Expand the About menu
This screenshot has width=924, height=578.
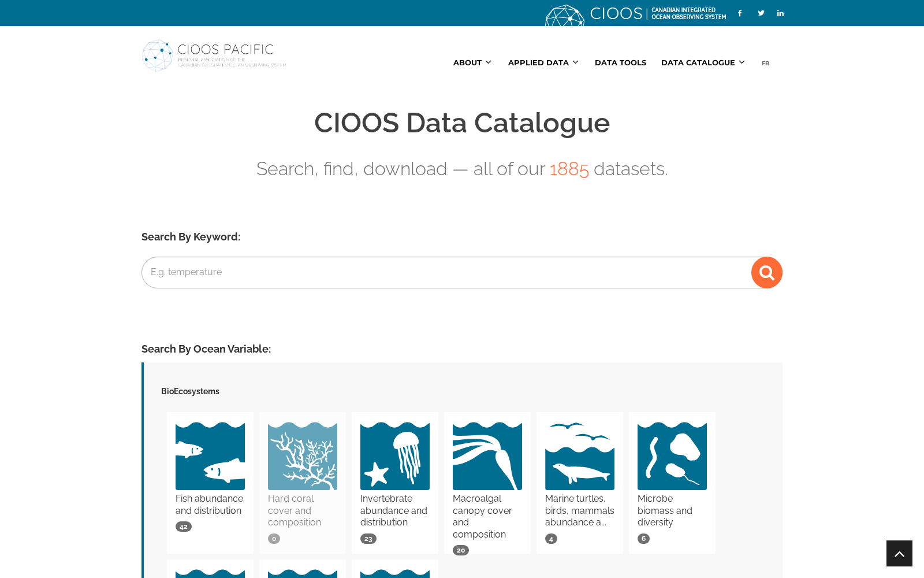click(472, 62)
